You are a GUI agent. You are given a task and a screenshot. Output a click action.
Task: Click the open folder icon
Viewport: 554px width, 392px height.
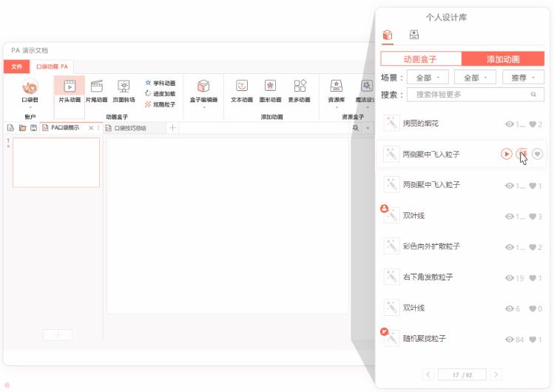pyautogui.click(x=22, y=128)
